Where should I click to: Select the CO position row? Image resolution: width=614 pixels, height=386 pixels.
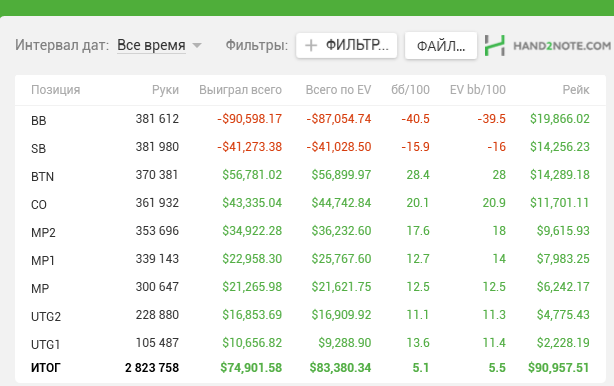pyautogui.click(x=310, y=203)
